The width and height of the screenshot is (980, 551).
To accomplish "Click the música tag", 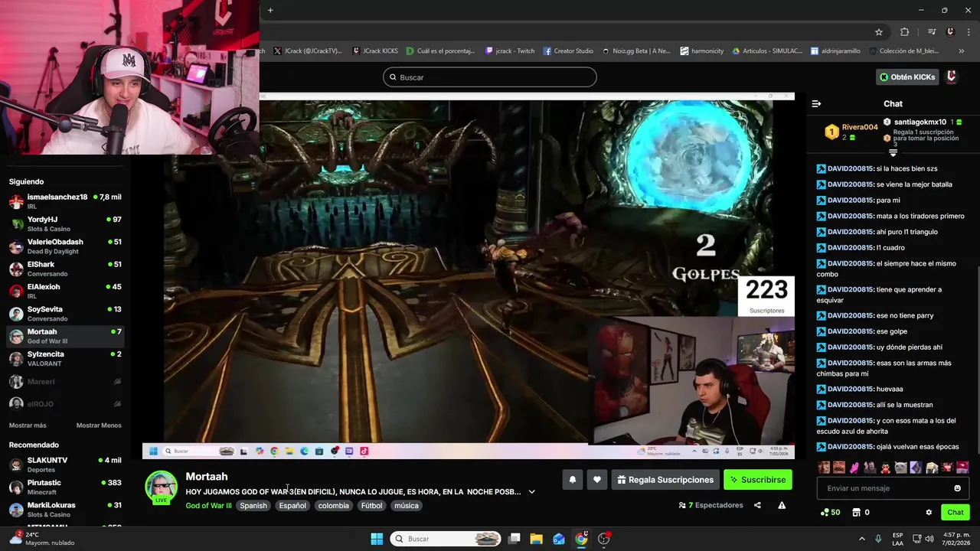I will 407,506.
